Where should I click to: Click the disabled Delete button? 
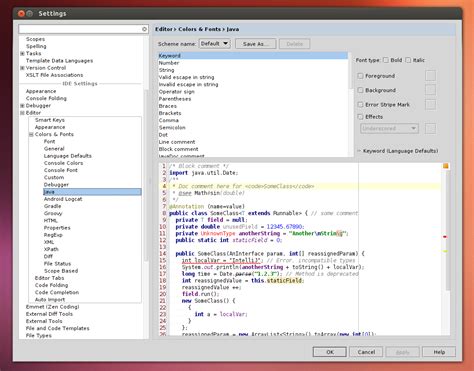click(x=295, y=44)
